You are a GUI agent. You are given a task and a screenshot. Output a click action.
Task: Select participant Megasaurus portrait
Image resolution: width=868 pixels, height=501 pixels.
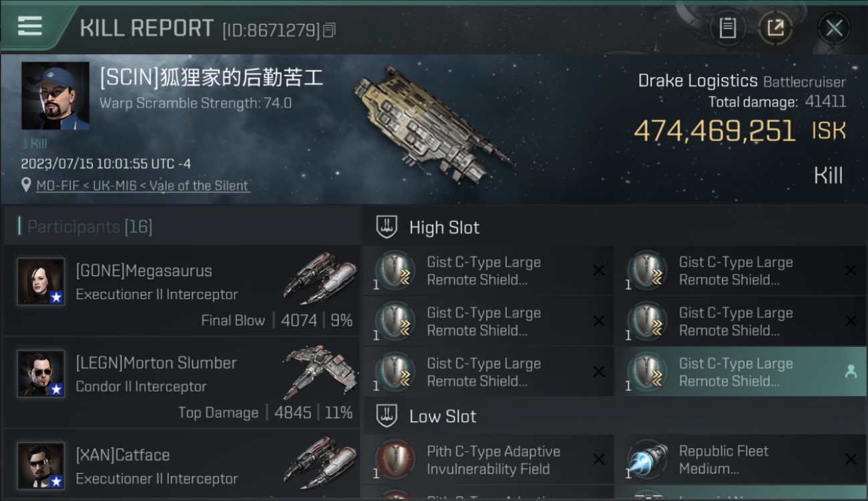point(41,281)
